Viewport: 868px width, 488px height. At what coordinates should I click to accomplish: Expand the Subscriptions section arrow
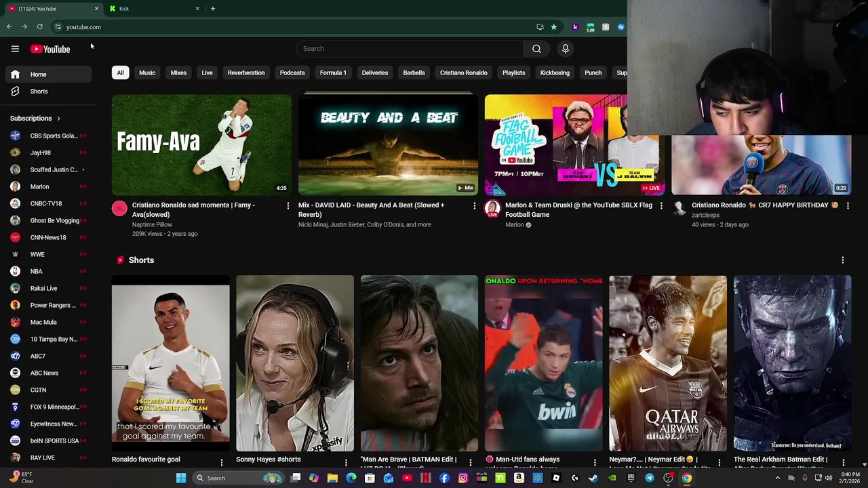58,119
